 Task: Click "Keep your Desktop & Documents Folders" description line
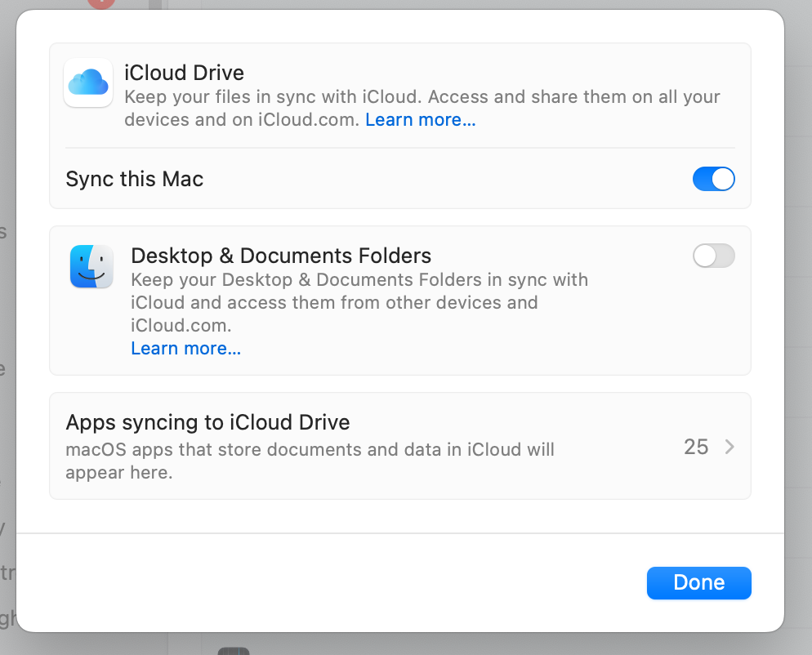[359, 279]
